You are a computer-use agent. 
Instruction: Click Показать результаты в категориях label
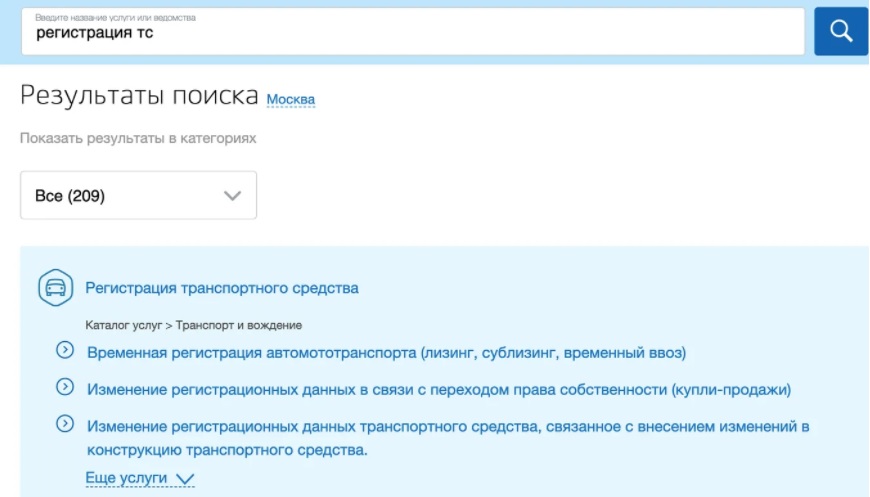click(x=138, y=138)
